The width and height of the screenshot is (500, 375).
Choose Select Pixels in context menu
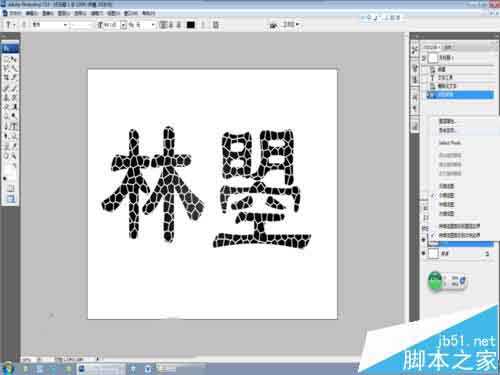449,143
